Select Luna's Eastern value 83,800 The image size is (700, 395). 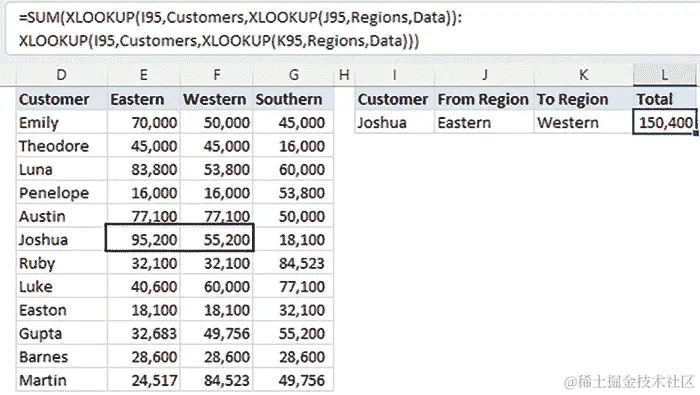tap(143, 170)
